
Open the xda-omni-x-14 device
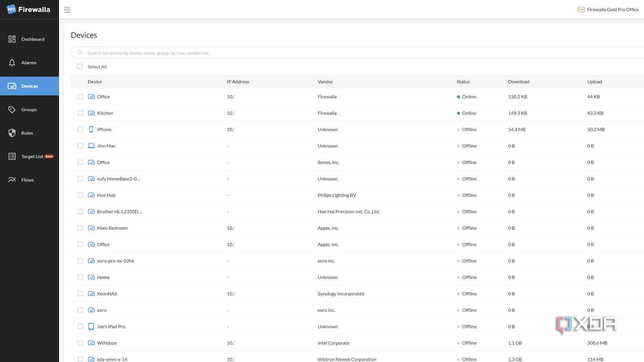tap(112, 359)
